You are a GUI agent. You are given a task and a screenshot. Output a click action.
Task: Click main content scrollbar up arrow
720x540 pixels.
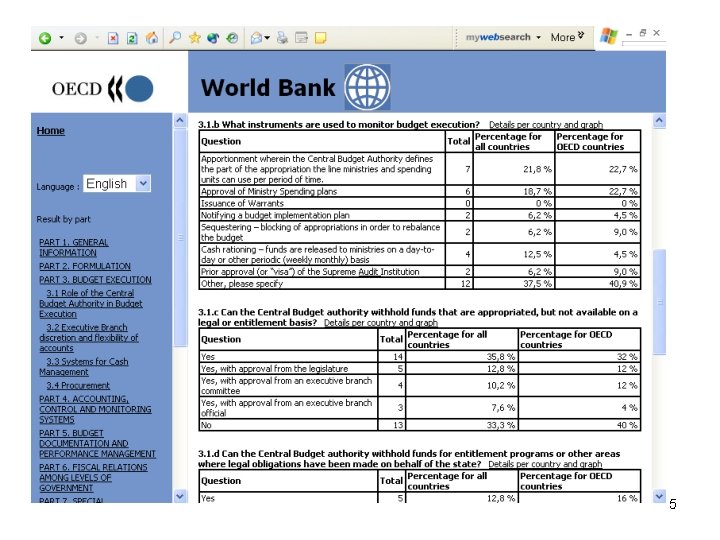coord(659,121)
